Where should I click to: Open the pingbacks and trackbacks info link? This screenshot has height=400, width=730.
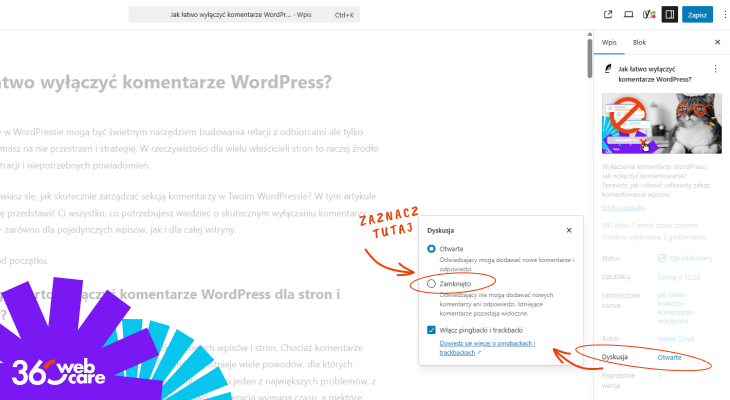pos(487,348)
